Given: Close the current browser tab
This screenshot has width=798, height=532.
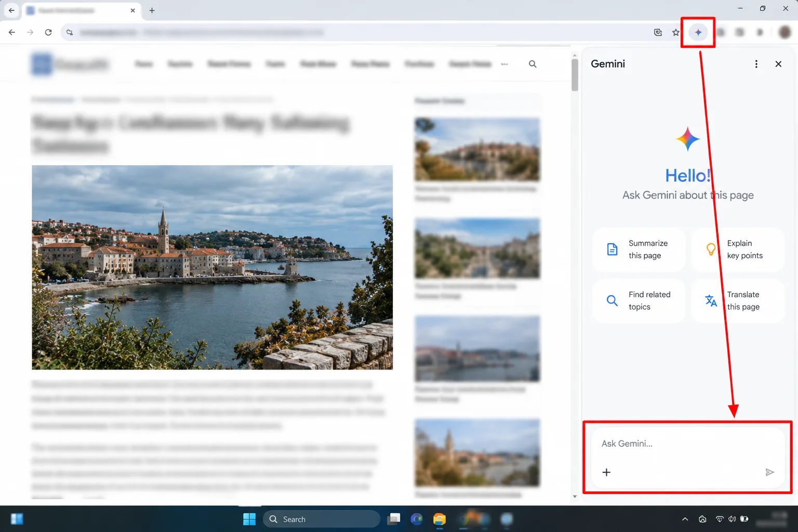Looking at the screenshot, I should [133, 10].
